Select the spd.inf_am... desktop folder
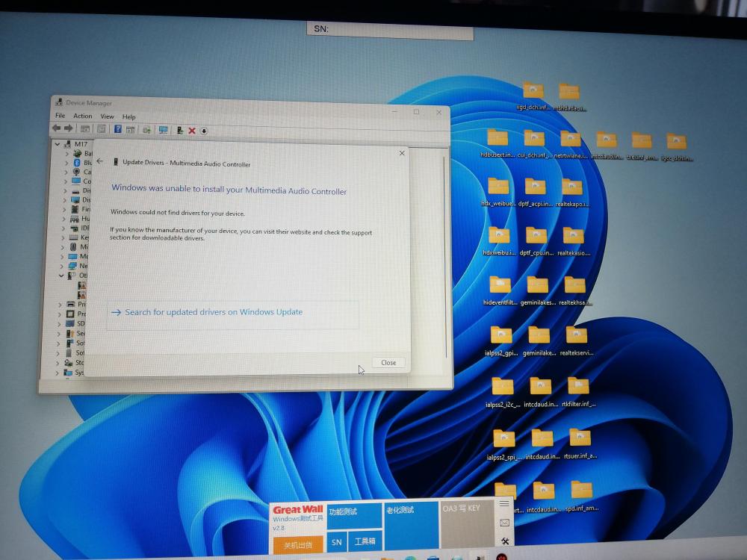Screen dimensions: 747x560 tap(582, 497)
